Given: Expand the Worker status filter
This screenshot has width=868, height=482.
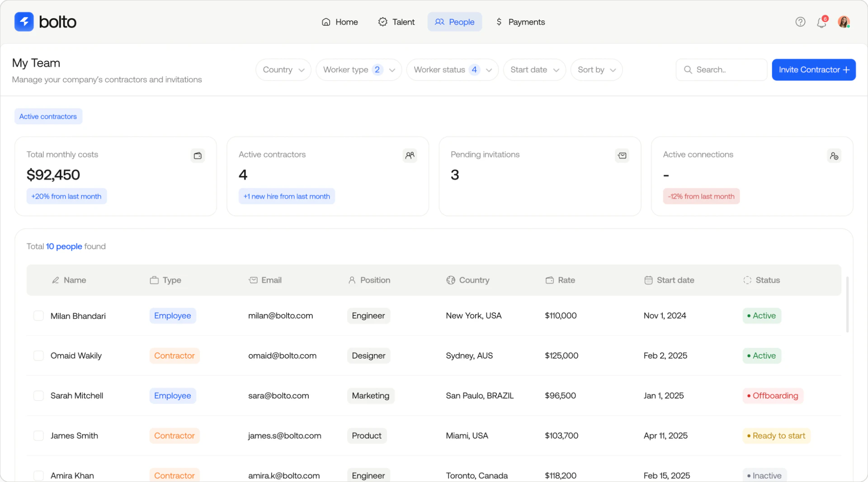Looking at the screenshot, I should [452, 70].
